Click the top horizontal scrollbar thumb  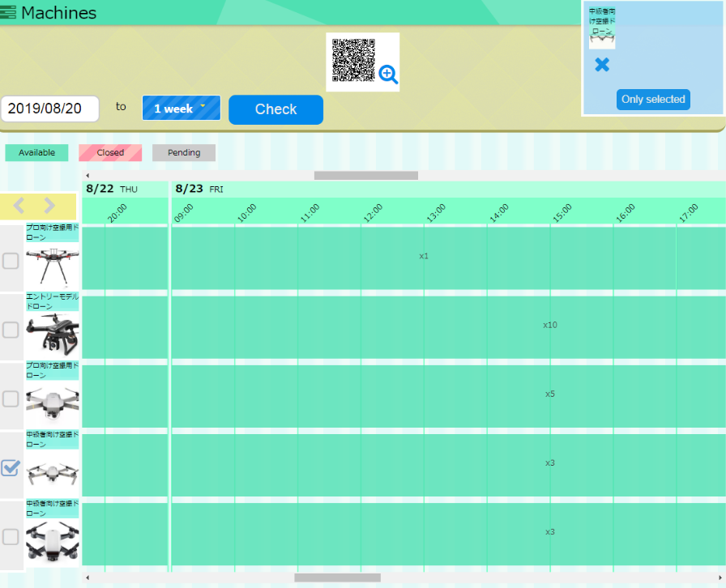pyautogui.click(x=365, y=175)
